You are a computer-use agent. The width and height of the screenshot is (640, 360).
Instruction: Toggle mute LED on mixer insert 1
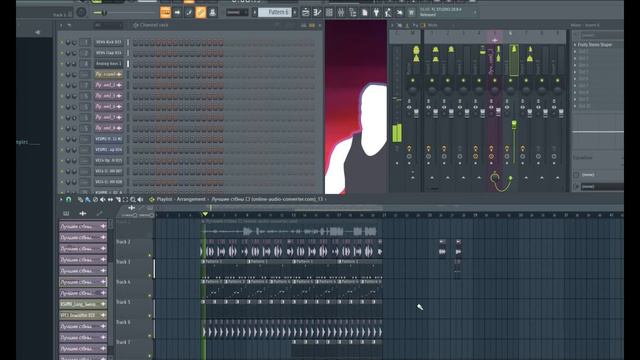(x=432, y=80)
